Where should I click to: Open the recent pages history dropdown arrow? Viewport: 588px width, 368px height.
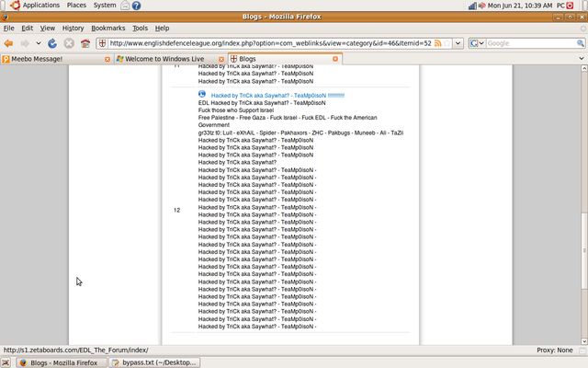[x=38, y=43]
